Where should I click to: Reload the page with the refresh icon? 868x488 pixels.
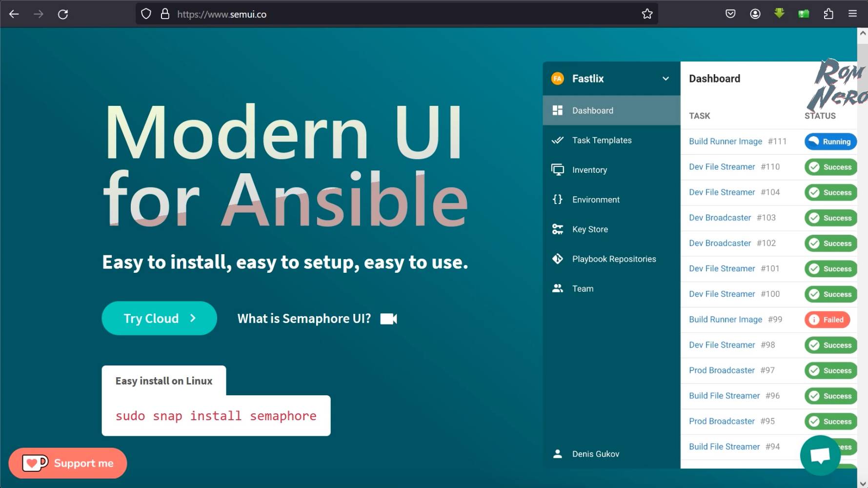63,14
